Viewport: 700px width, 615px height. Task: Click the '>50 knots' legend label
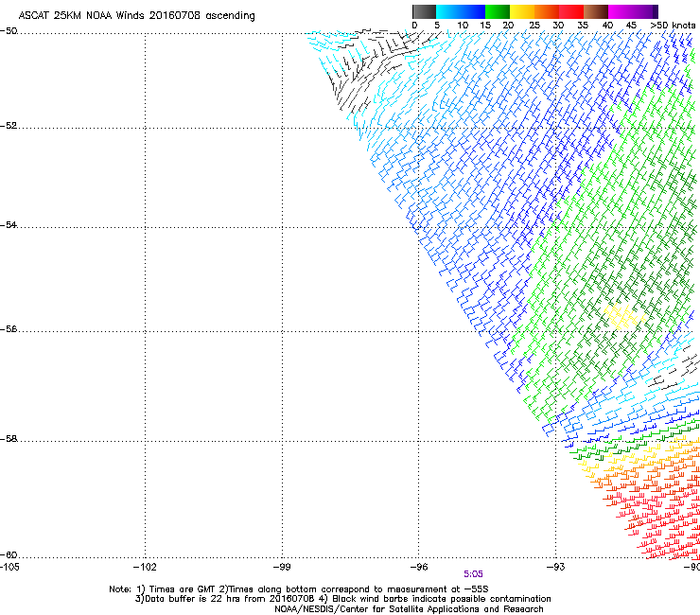[x=673, y=26]
